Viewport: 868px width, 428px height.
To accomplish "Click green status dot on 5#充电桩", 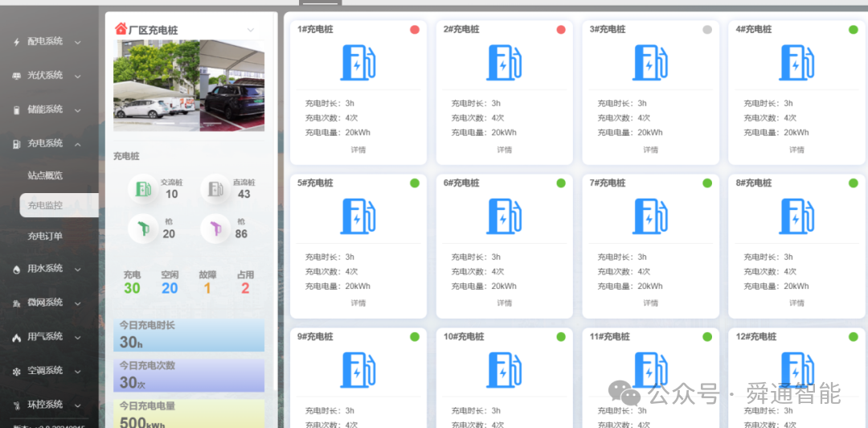I will click(x=415, y=183).
